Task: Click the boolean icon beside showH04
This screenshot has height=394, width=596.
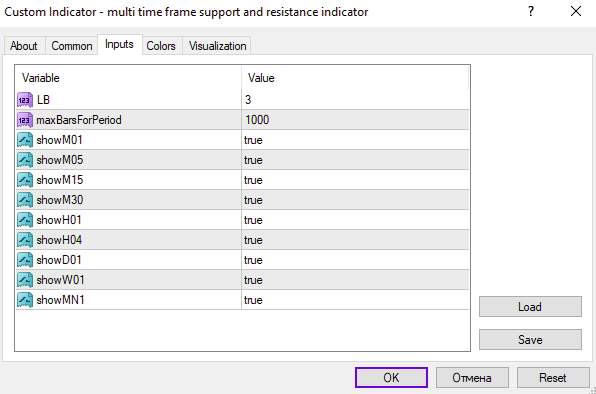Action: [x=25, y=240]
